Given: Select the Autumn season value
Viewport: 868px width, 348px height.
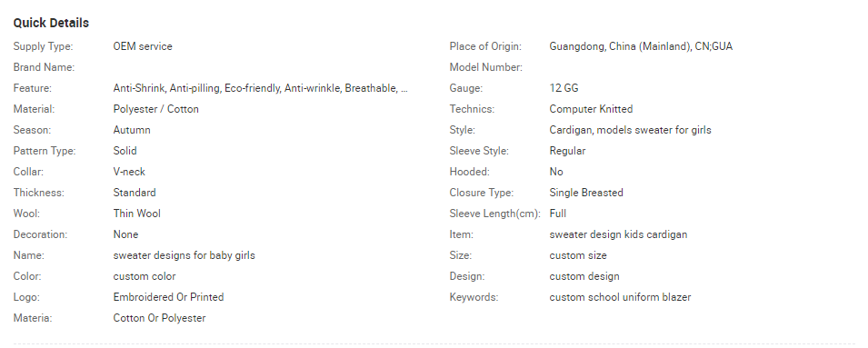Looking at the screenshot, I should point(132,130).
